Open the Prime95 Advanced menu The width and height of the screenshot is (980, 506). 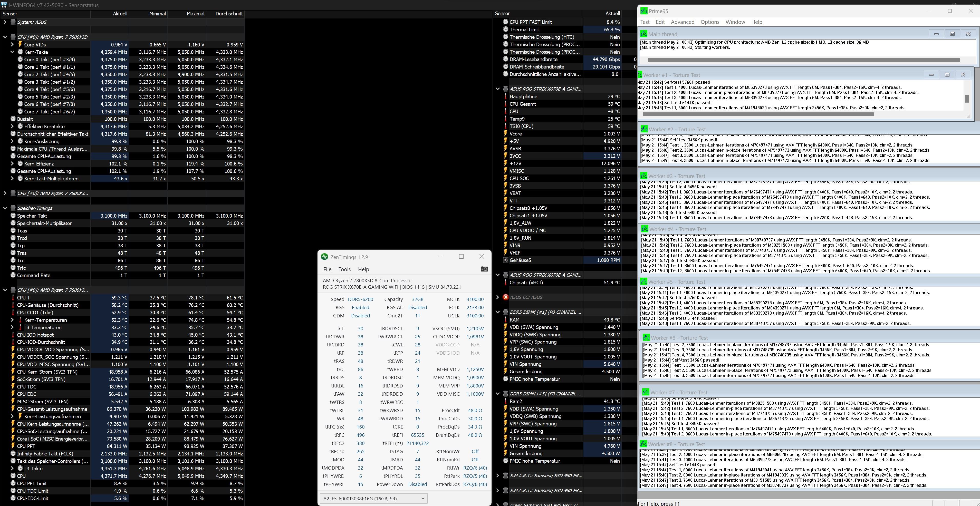pos(683,22)
